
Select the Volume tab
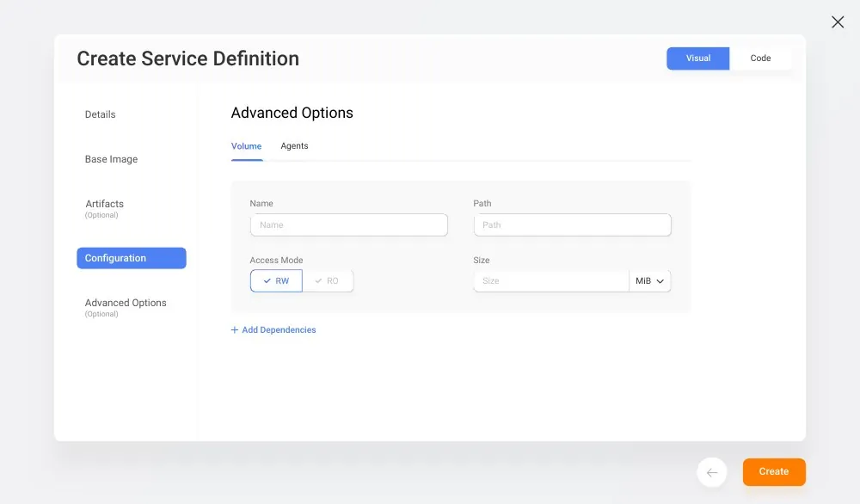[246, 146]
